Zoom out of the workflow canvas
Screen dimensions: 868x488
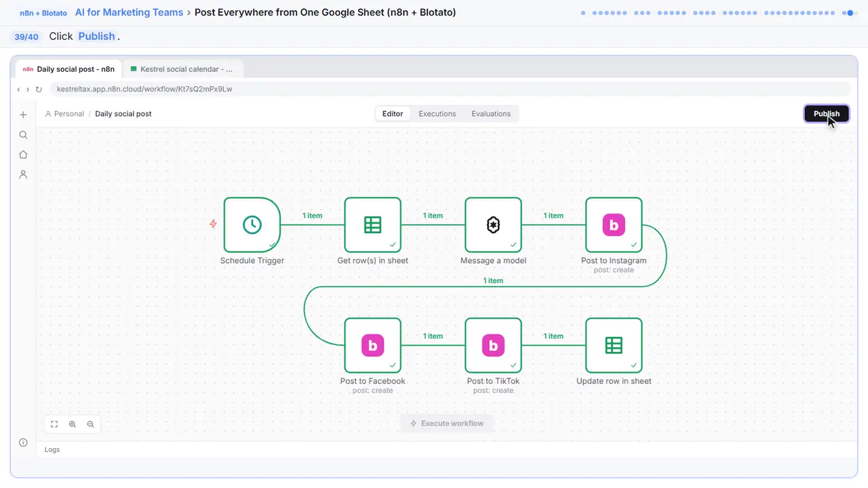click(90, 424)
